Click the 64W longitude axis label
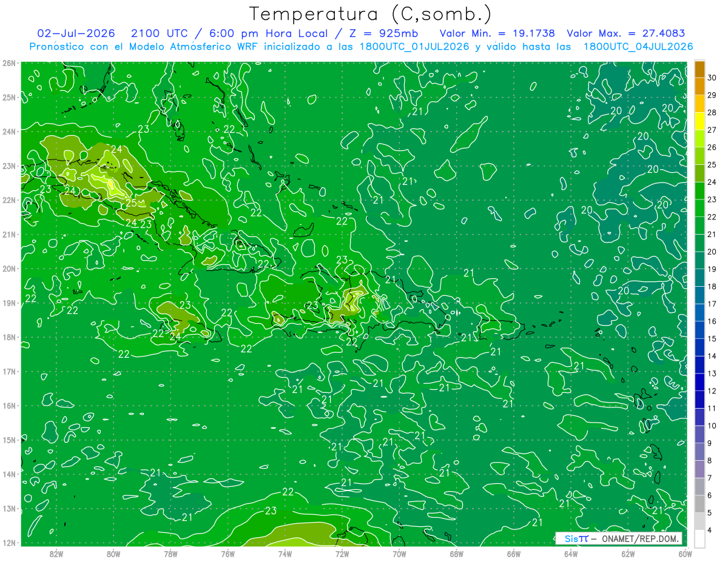Viewport: 728px width, 562px height. (x=570, y=553)
